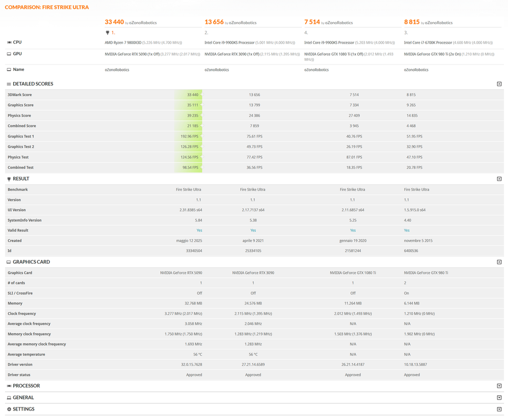Image resolution: width=508 pixels, height=420 pixels.
Task: Open the 33 440 score result
Action: coord(114,22)
